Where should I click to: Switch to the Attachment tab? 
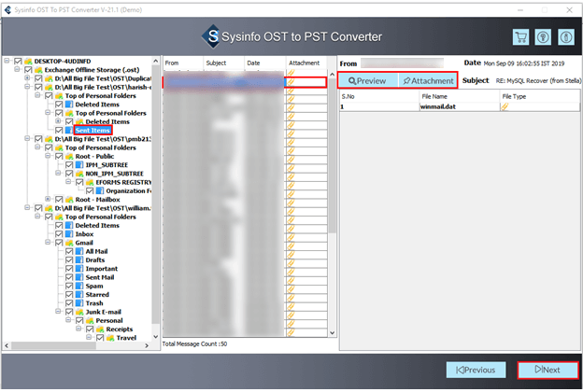428,80
